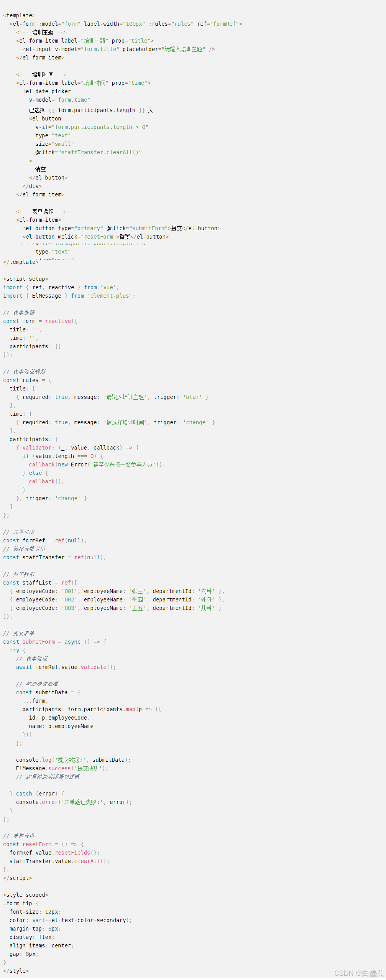Click the staffTransfer.value.clearAll(); line
This screenshot has width=386, height=980.
click(59, 861)
